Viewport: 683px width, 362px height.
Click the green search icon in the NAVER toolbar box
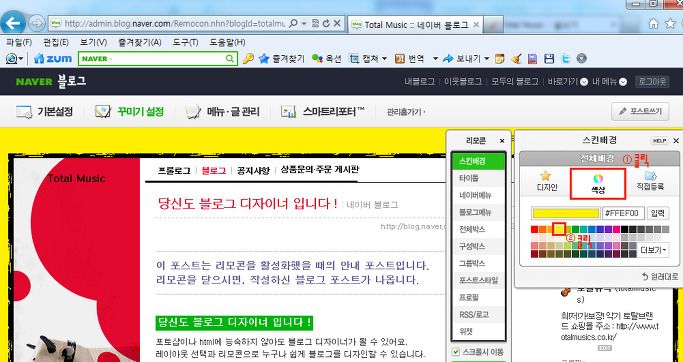230,58
